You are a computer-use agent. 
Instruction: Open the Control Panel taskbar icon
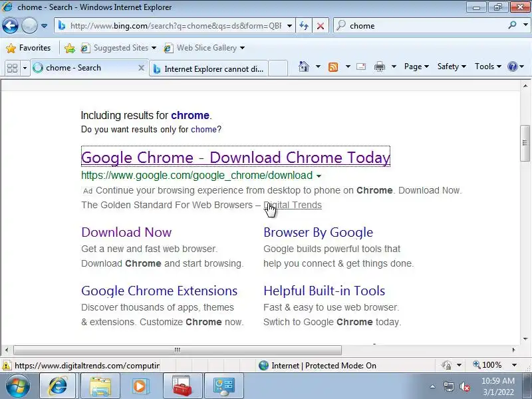click(224, 386)
